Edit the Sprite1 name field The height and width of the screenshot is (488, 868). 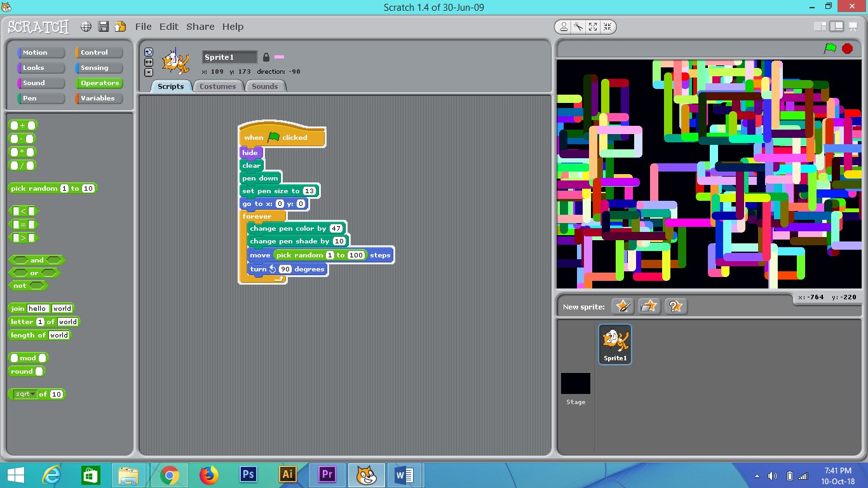click(x=230, y=57)
